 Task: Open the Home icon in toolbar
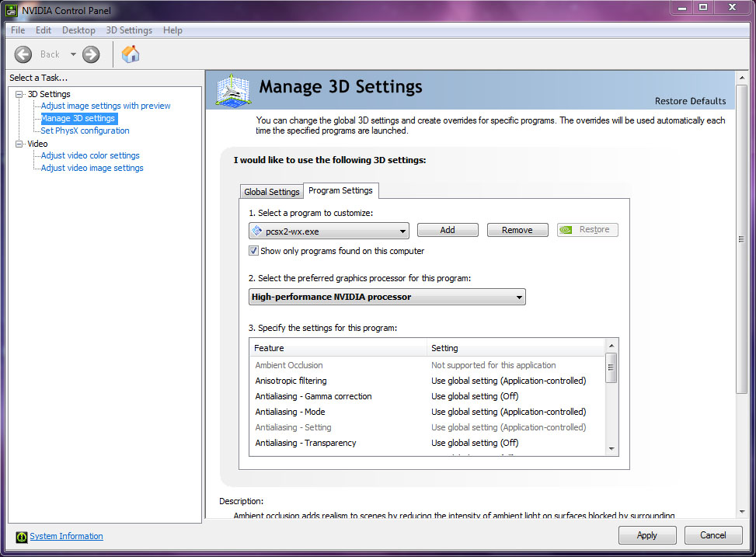(131, 54)
